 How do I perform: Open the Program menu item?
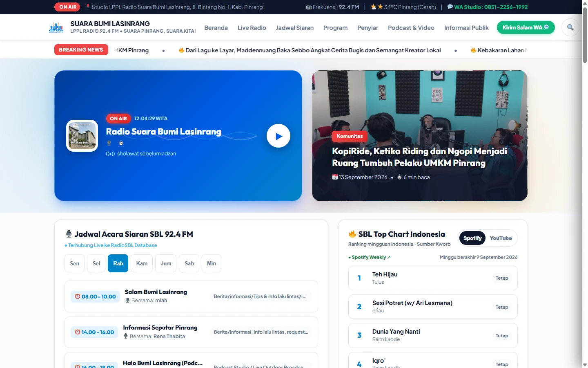tap(335, 28)
